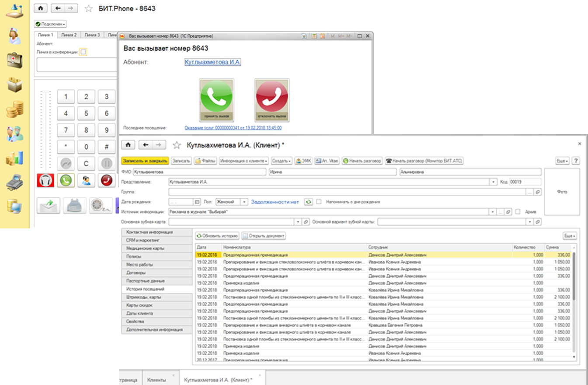This screenshot has height=385, width=588.
Task: Accept the incoming call with green phone icon
Action: [x=216, y=100]
